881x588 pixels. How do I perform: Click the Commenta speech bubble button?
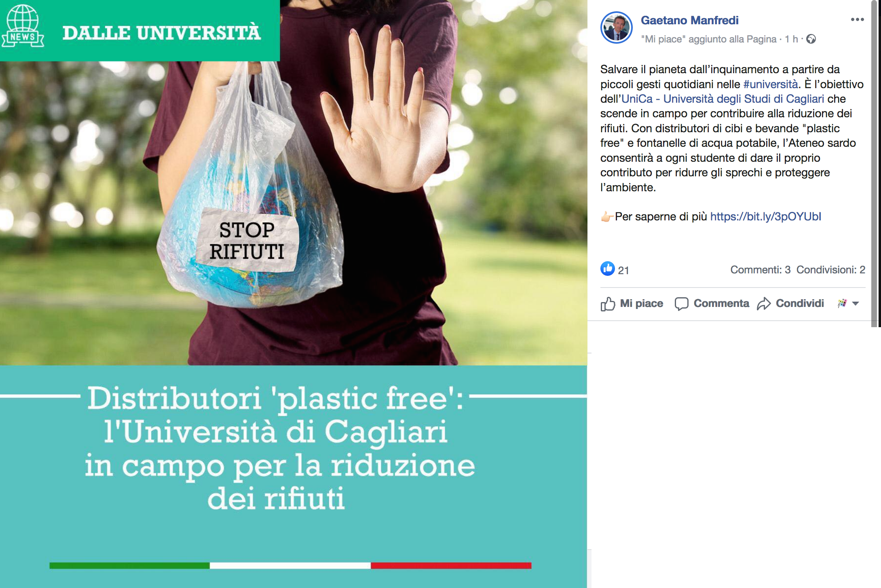point(712,303)
